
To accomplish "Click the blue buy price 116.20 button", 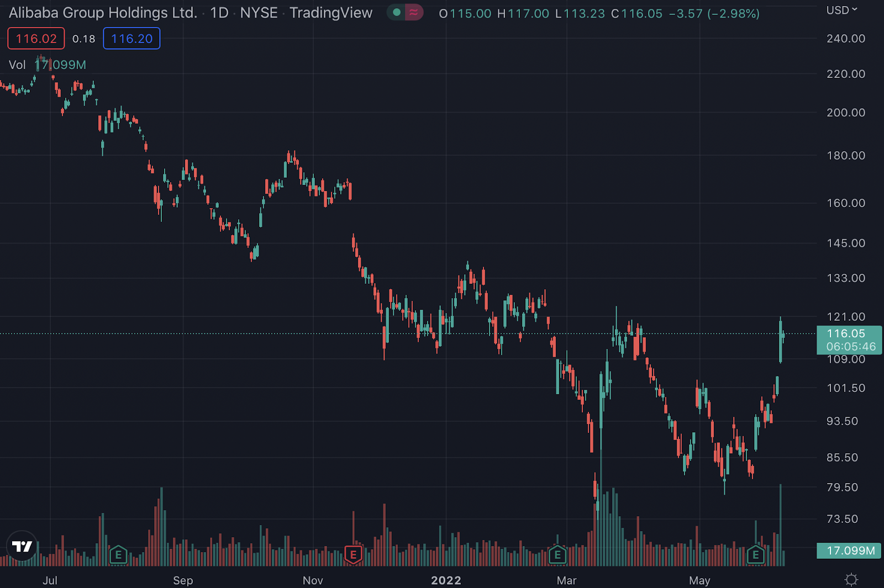I will point(131,39).
